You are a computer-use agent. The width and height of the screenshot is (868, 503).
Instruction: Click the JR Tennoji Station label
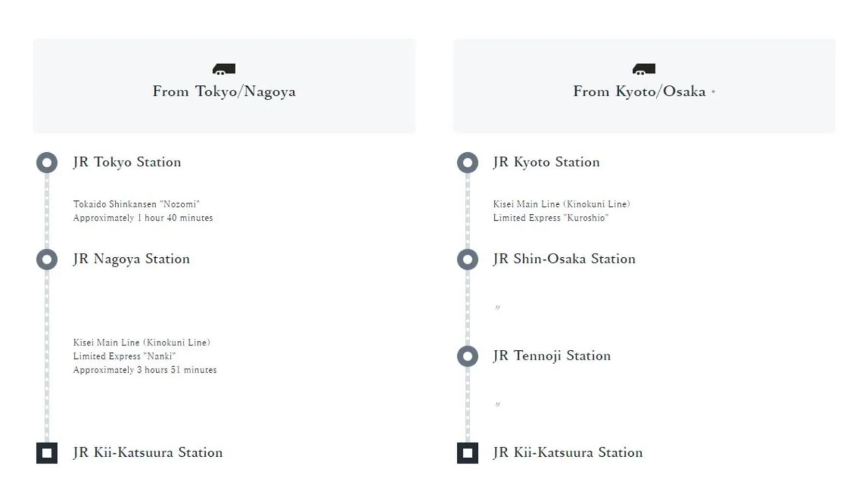[552, 356]
